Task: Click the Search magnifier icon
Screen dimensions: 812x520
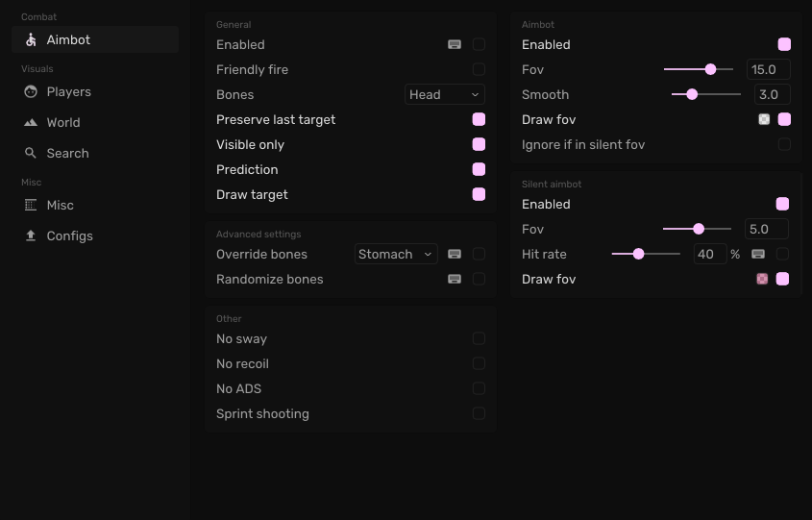Action: tap(31, 154)
